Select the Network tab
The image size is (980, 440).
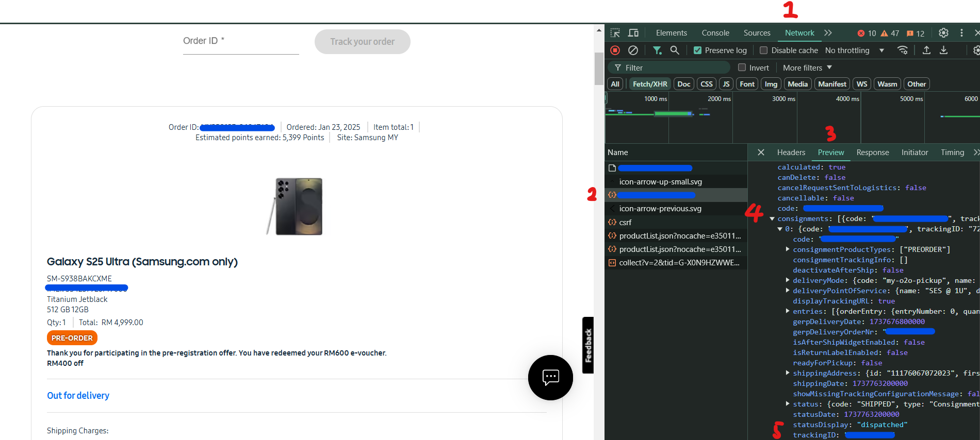pyautogui.click(x=799, y=33)
